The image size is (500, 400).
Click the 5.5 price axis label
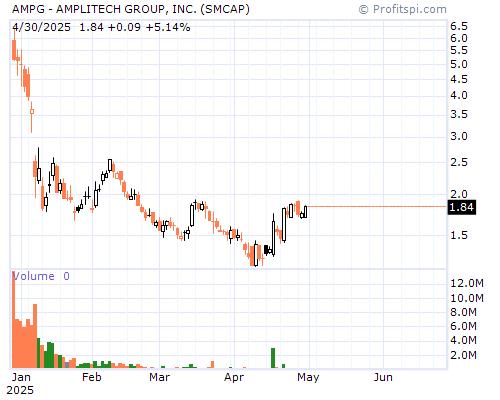(x=459, y=50)
